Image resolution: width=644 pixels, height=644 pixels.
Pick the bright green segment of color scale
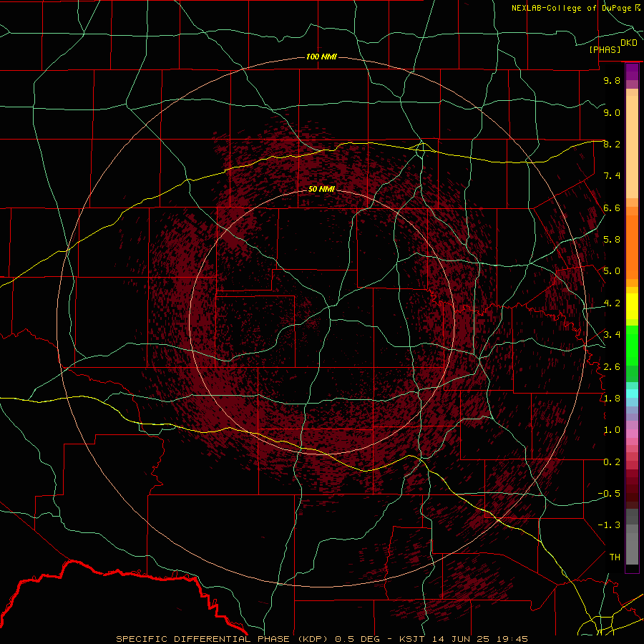(x=632, y=345)
